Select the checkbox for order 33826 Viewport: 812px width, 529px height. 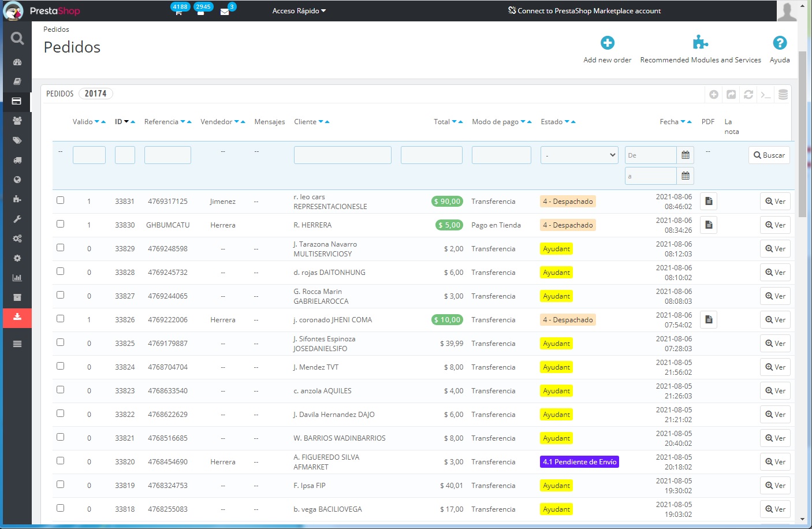[x=60, y=319]
